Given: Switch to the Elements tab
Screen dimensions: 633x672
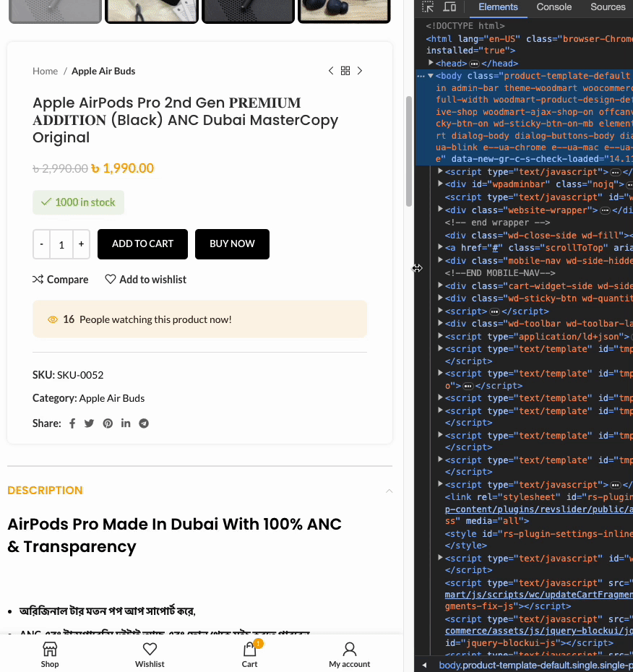Looking at the screenshot, I should pyautogui.click(x=498, y=7).
